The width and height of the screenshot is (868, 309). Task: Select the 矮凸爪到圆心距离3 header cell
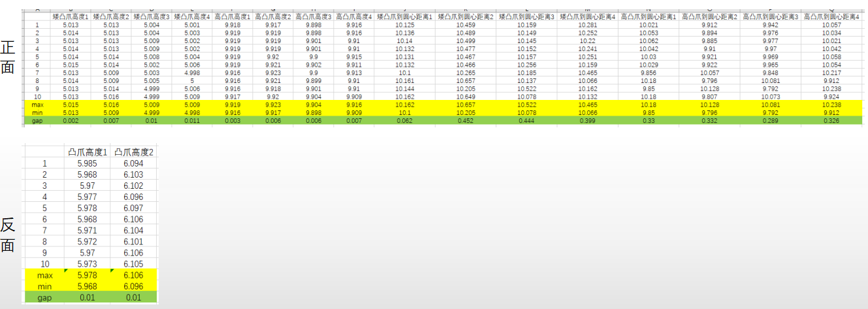pyautogui.click(x=526, y=16)
